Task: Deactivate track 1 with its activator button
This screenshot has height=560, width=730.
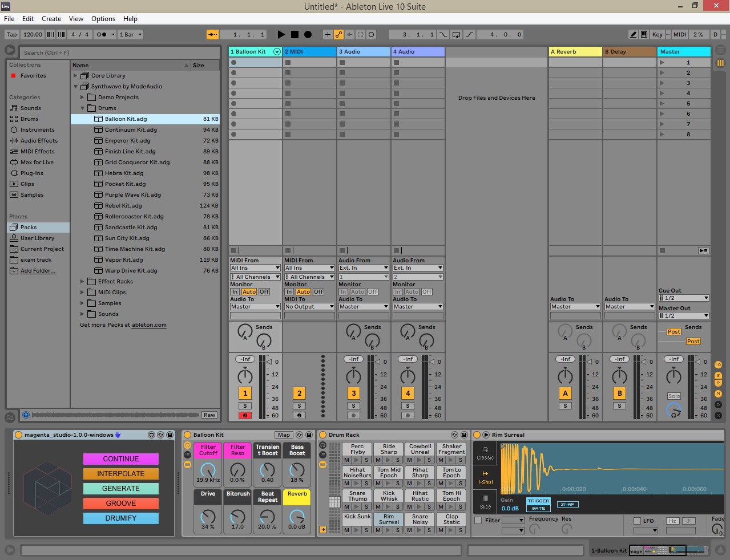Action: [x=245, y=393]
